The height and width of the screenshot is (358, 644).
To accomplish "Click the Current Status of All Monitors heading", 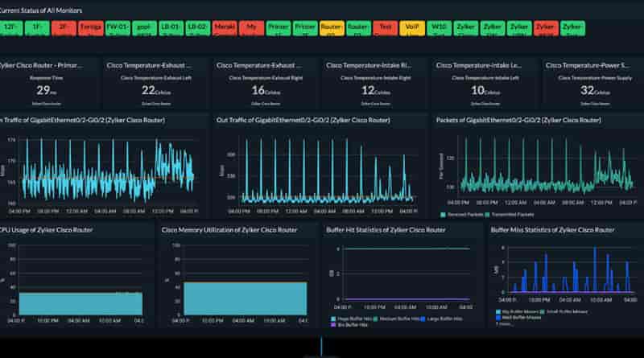I will pyautogui.click(x=41, y=10).
